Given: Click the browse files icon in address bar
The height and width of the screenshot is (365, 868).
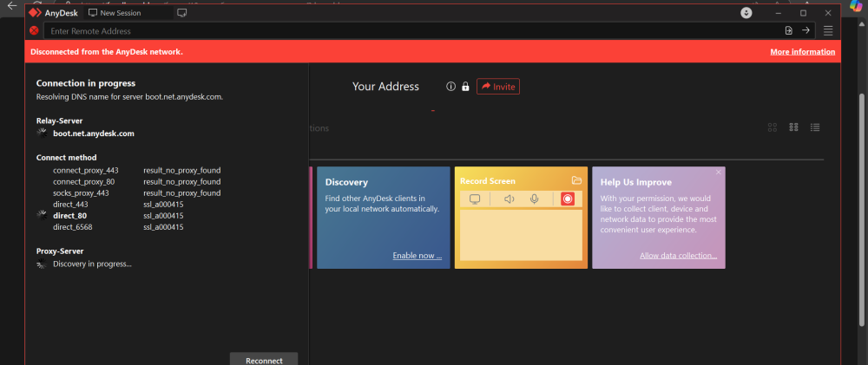Looking at the screenshot, I should (789, 31).
